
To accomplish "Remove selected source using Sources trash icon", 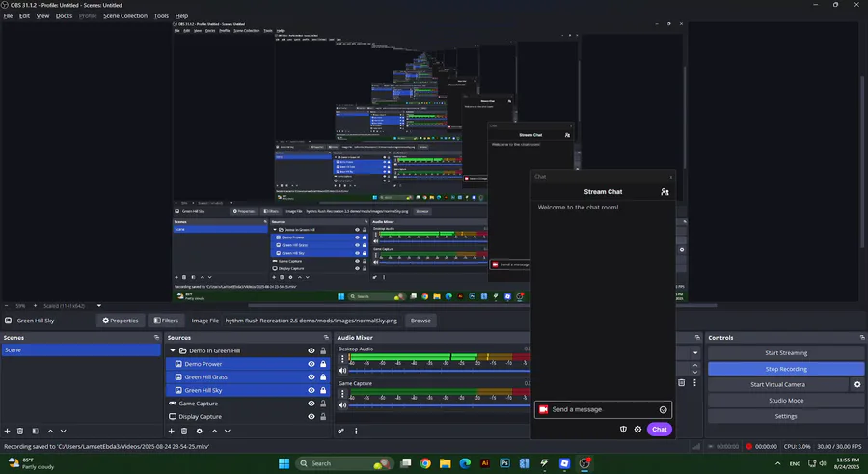I will point(184,431).
